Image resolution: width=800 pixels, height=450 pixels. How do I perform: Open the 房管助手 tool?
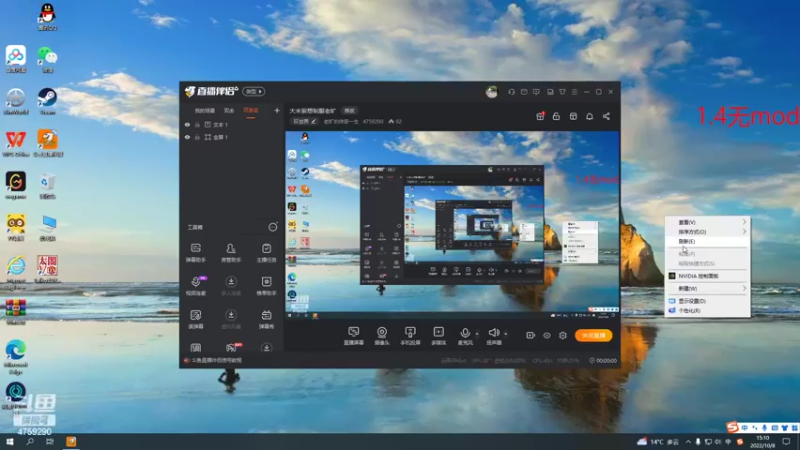pos(231,252)
